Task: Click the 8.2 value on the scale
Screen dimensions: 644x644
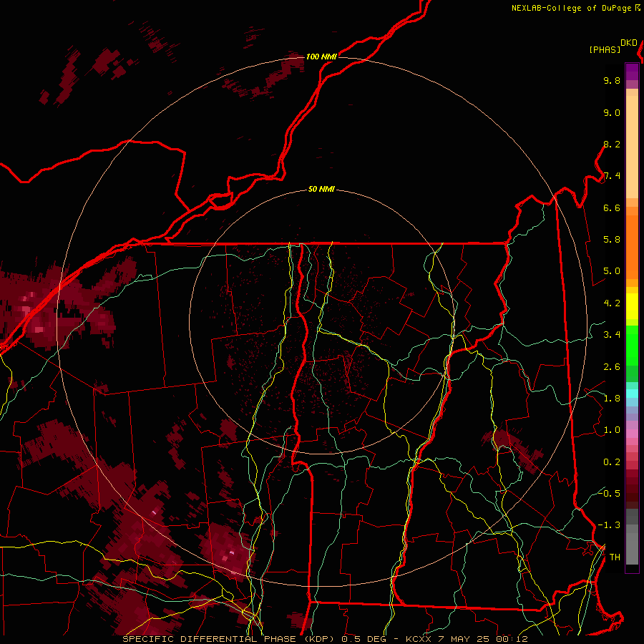Action: (x=612, y=144)
